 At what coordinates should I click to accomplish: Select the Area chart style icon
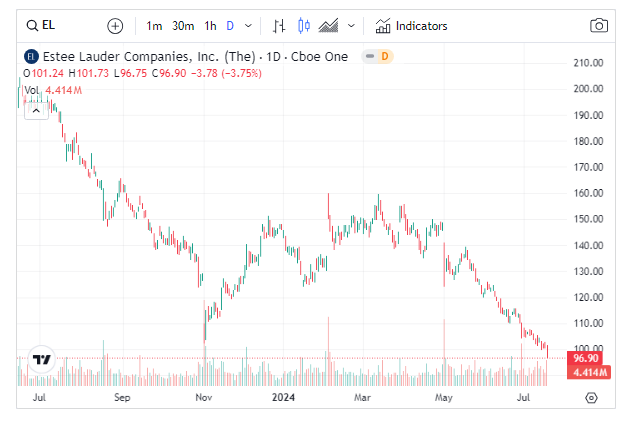[x=328, y=26]
